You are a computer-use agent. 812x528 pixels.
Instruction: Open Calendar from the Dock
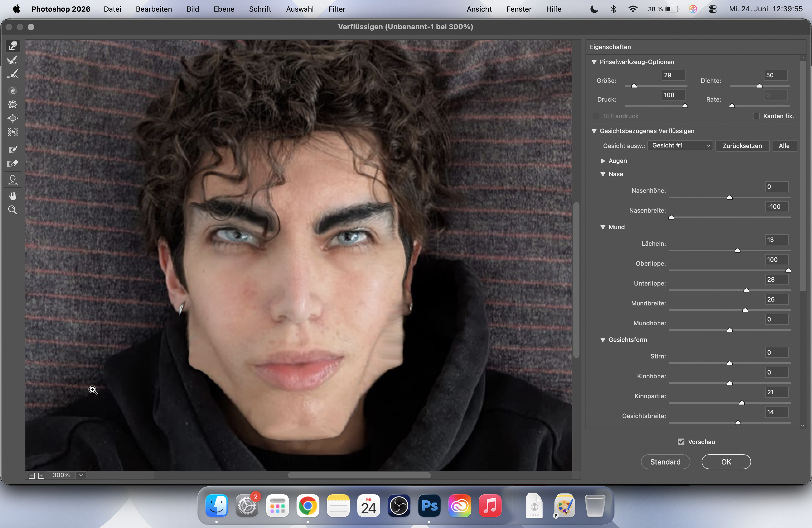pyautogui.click(x=368, y=505)
